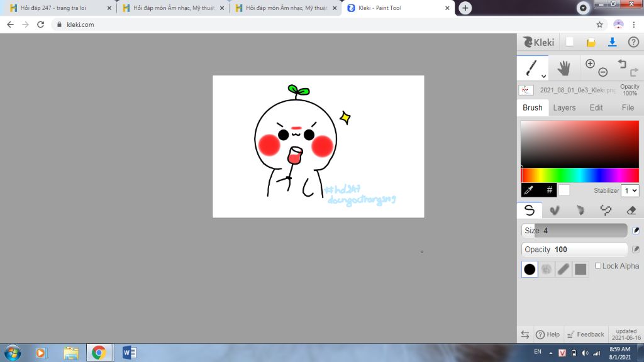The height and width of the screenshot is (362, 644).
Task: Adjust the brush Size slider
Action: 574,230
